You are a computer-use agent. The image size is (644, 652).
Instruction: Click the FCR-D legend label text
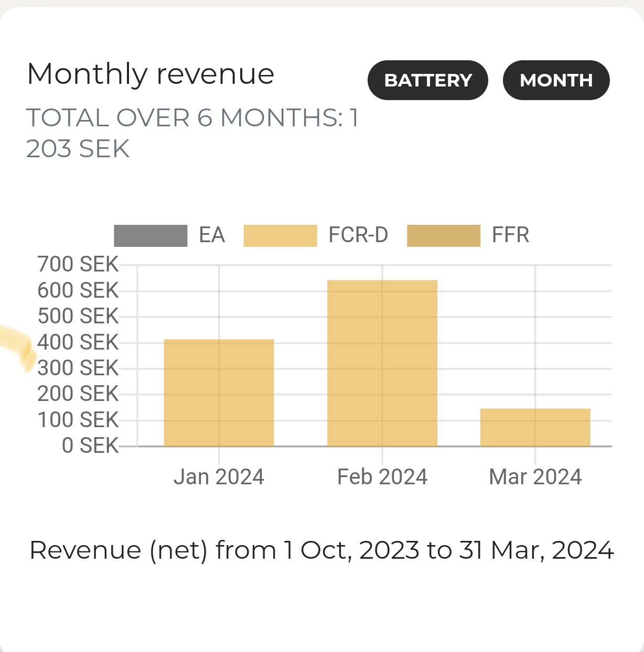(x=358, y=235)
